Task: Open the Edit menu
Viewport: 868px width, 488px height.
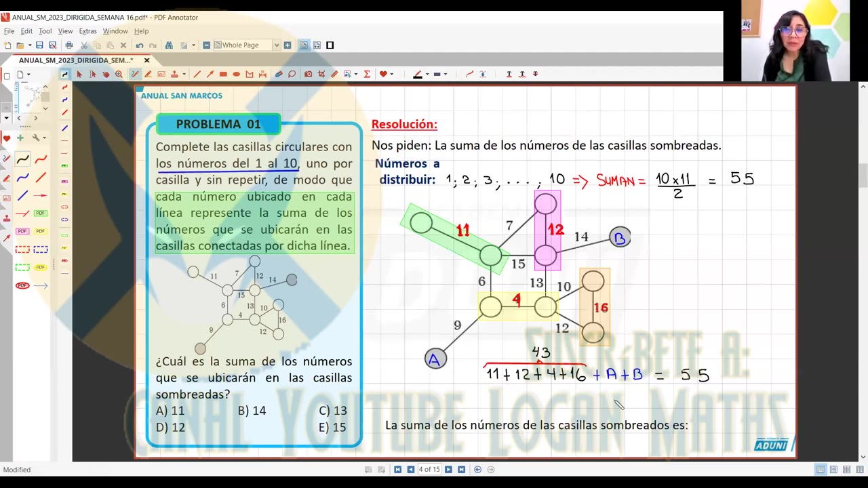Action: click(26, 31)
